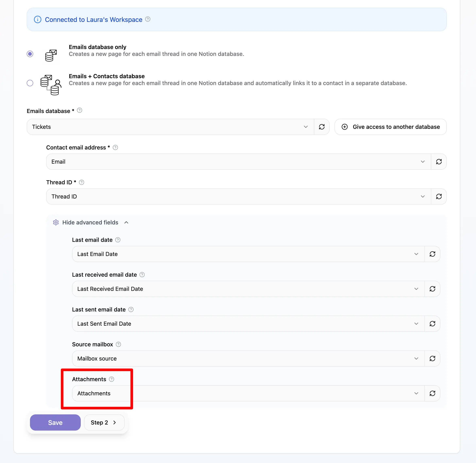Click the Save button
The image size is (476, 463).
pyautogui.click(x=55, y=422)
